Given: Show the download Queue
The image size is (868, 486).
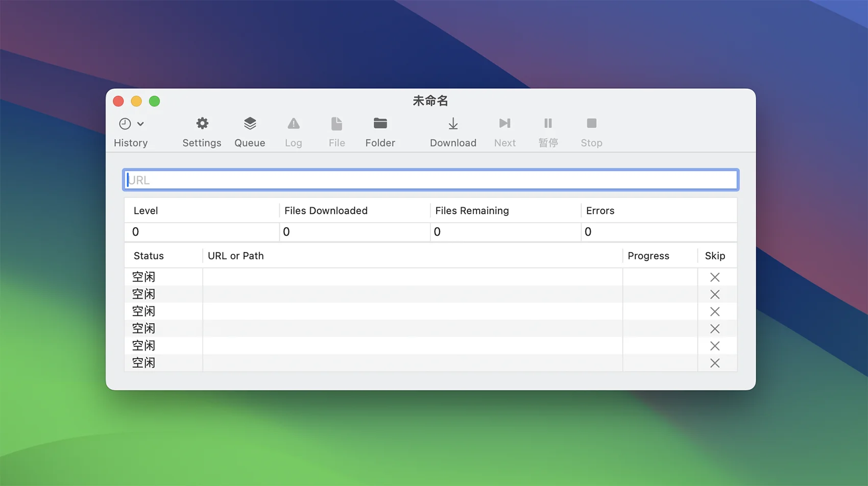Looking at the screenshot, I should tap(250, 124).
